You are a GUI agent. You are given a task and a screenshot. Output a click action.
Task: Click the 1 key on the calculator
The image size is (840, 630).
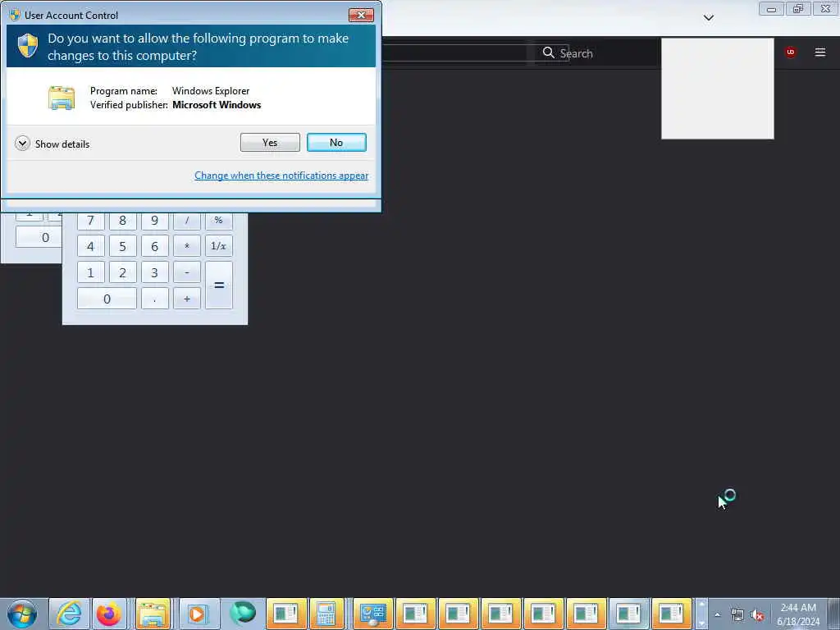pos(90,272)
